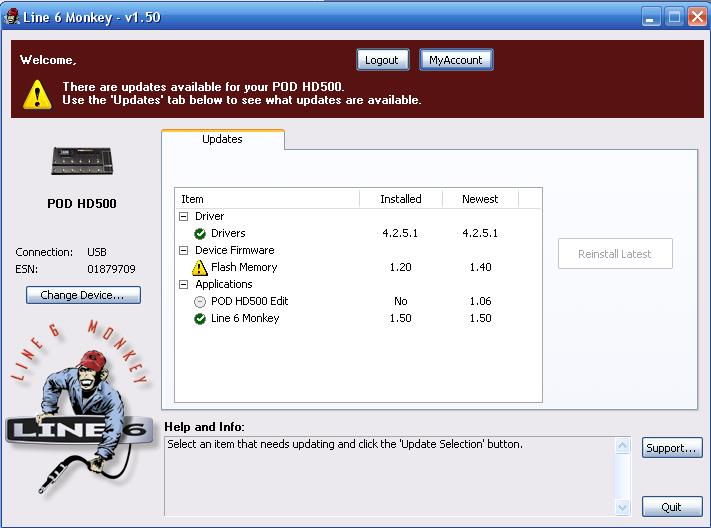Screen dimensions: 711x528
Task: Click the monkey app icon in title bar
Action: coord(12,17)
